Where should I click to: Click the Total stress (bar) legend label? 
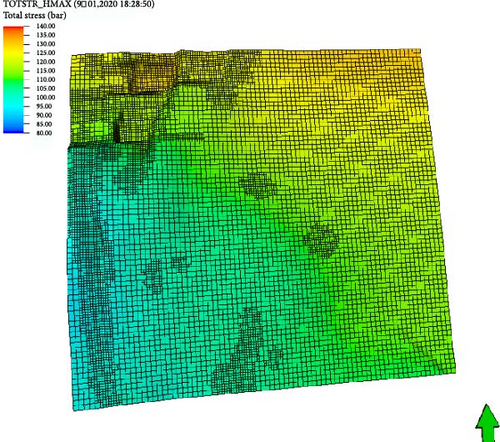[x=35, y=15]
